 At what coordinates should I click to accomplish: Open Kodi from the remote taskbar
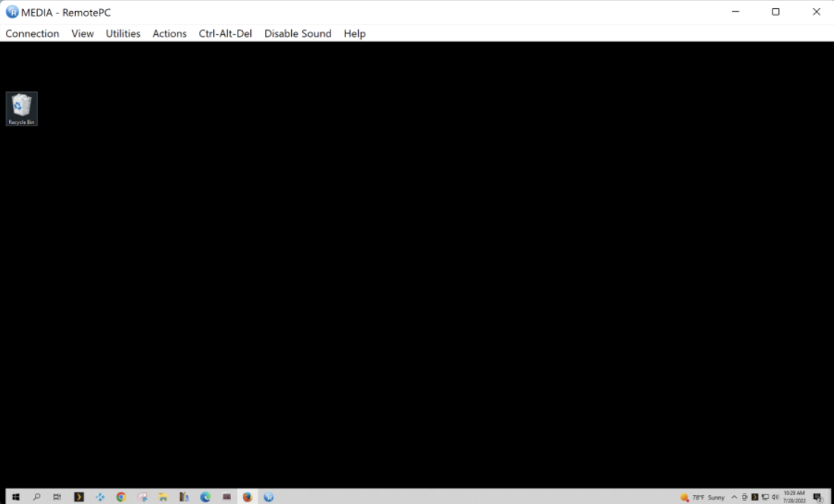click(x=100, y=497)
